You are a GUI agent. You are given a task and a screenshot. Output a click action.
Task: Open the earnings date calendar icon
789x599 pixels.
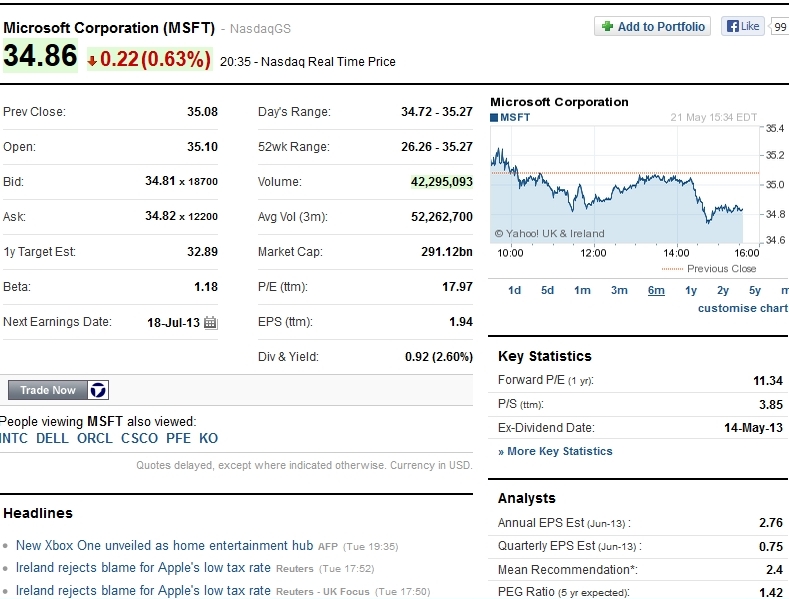[210, 322]
